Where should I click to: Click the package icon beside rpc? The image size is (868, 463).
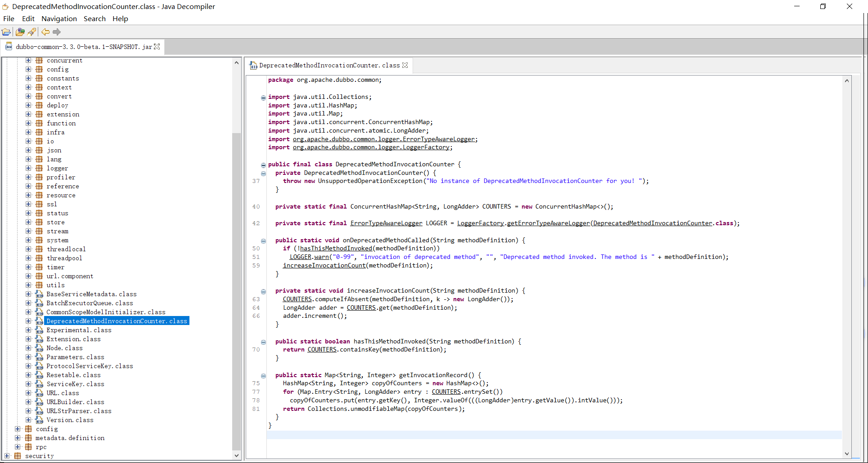(x=28, y=447)
